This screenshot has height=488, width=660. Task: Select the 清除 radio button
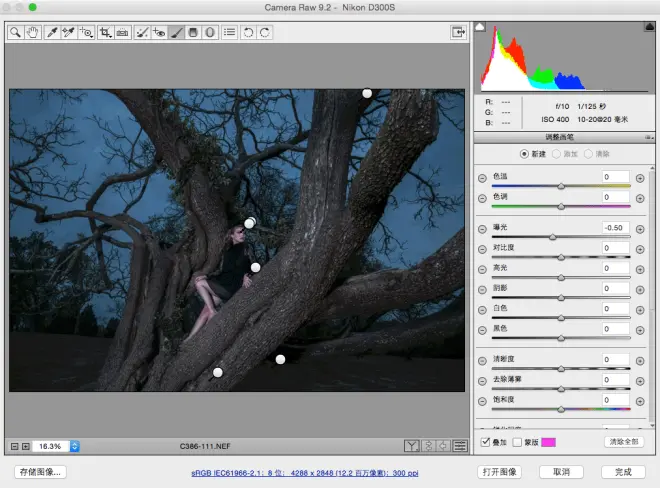coord(588,154)
